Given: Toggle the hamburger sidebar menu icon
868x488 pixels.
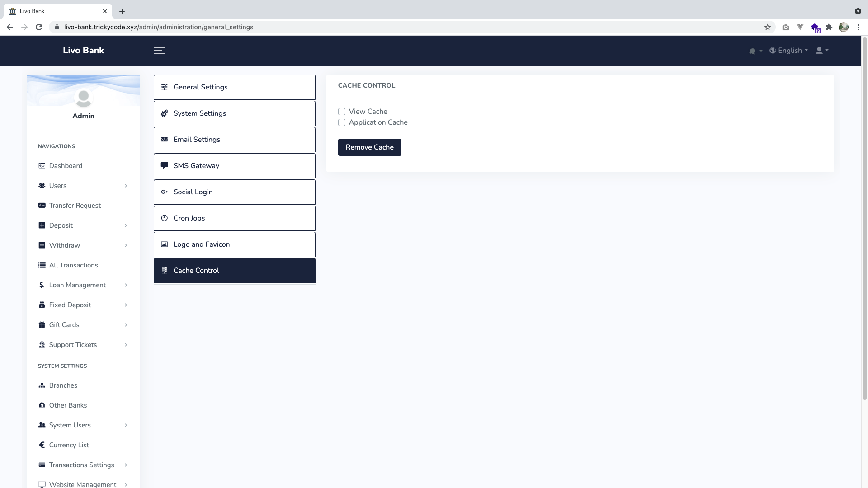Looking at the screenshot, I should (159, 51).
